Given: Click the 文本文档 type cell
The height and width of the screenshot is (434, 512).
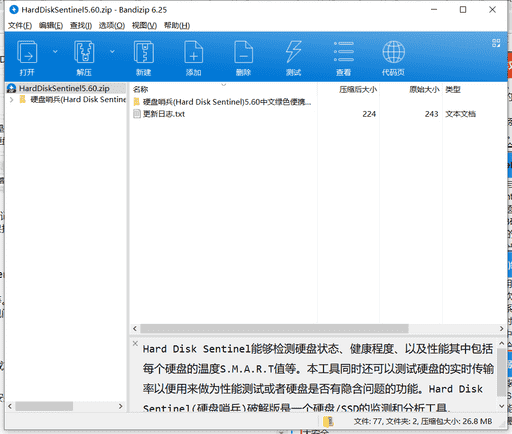Looking at the screenshot, I should [x=461, y=114].
